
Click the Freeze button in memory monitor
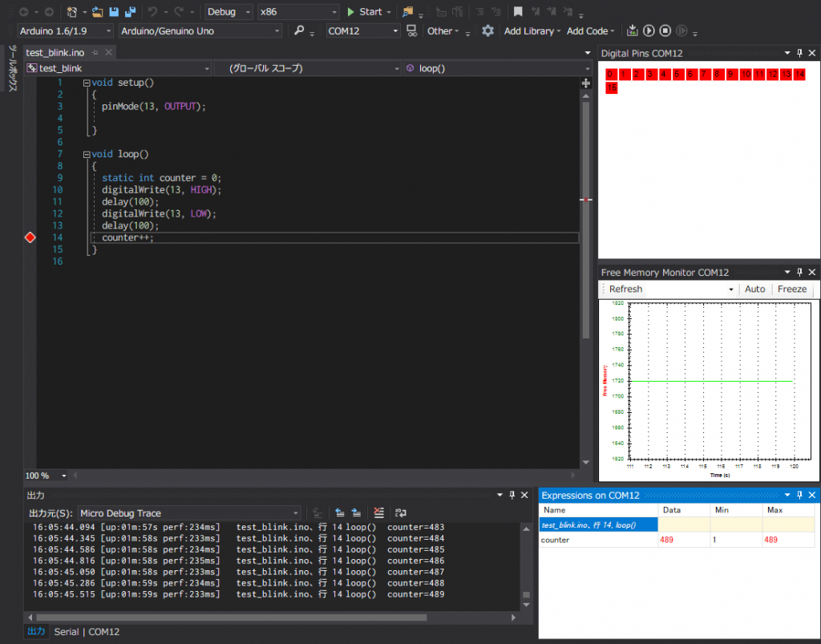[x=791, y=289]
